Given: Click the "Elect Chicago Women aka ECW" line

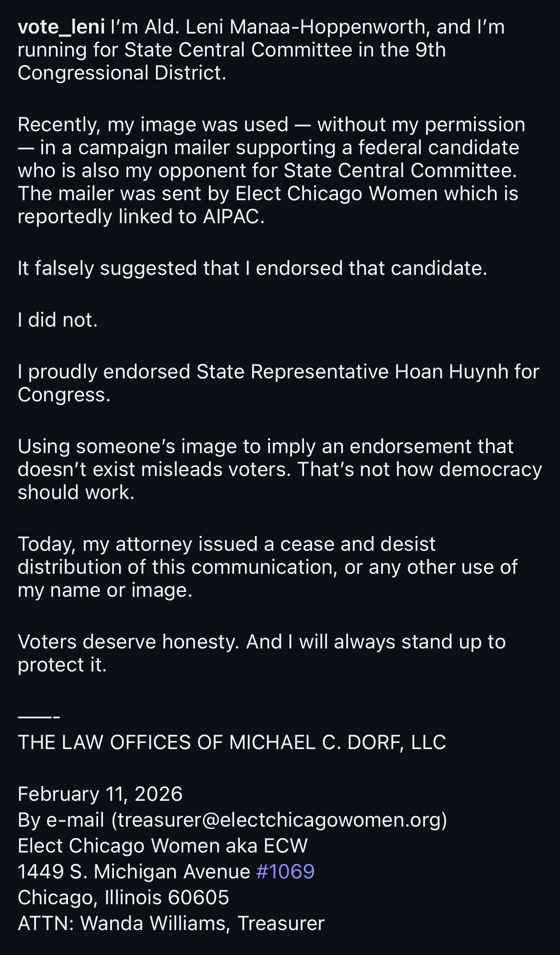Looking at the screenshot, I should click(x=162, y=845).
